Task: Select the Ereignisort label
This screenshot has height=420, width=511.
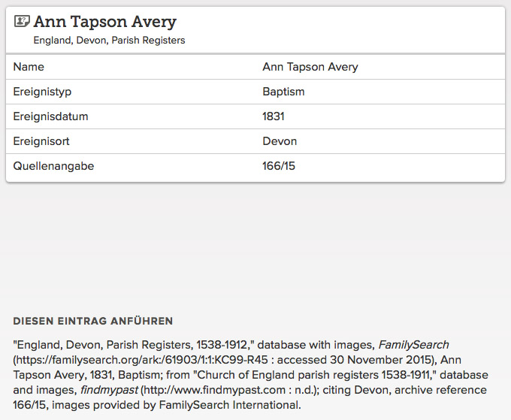Action: tap(41, 141)
